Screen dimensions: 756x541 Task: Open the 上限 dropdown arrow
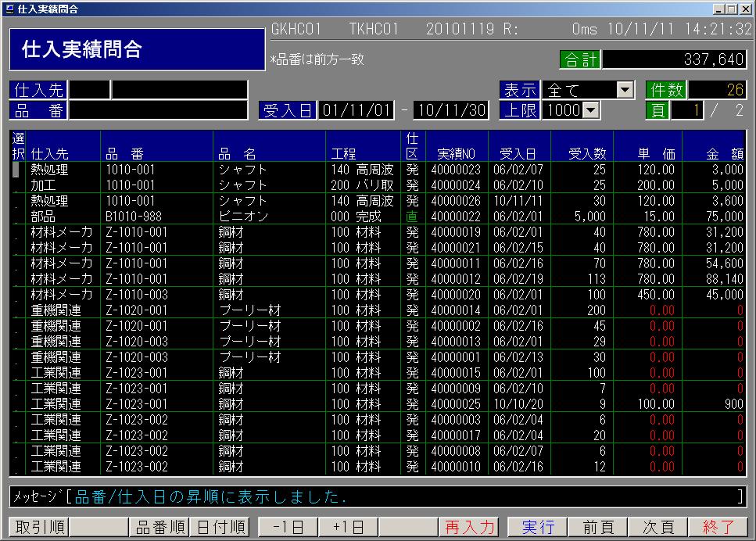pyautogui.click(x=591, y=110)
